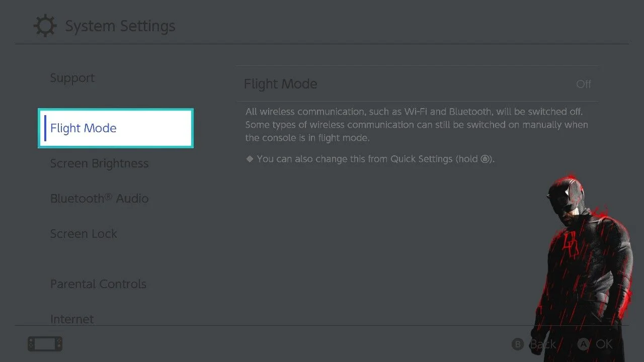Open the Screen Lock section
This screenshot has width=644, height=362.
(x=84, y=234)
